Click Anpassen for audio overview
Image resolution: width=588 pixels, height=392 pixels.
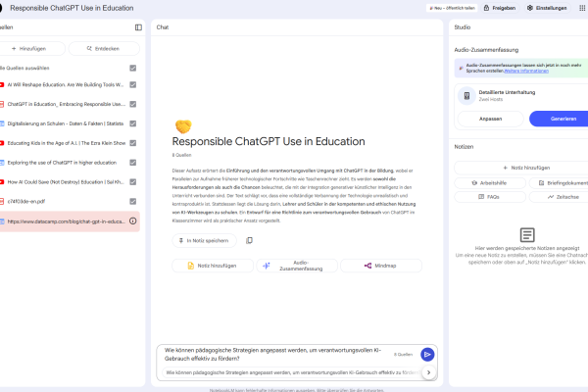[x=491, y=119]
